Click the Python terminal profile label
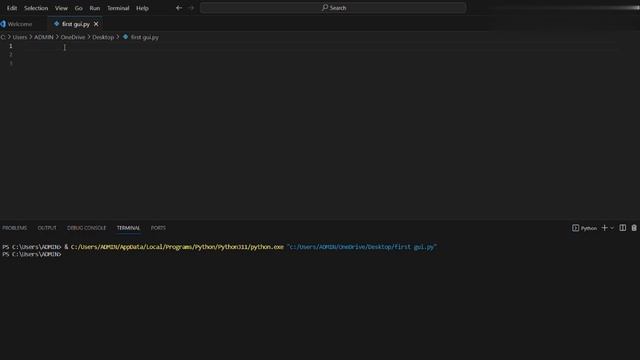The image size is (640, 360). click(x=584, y=228)
